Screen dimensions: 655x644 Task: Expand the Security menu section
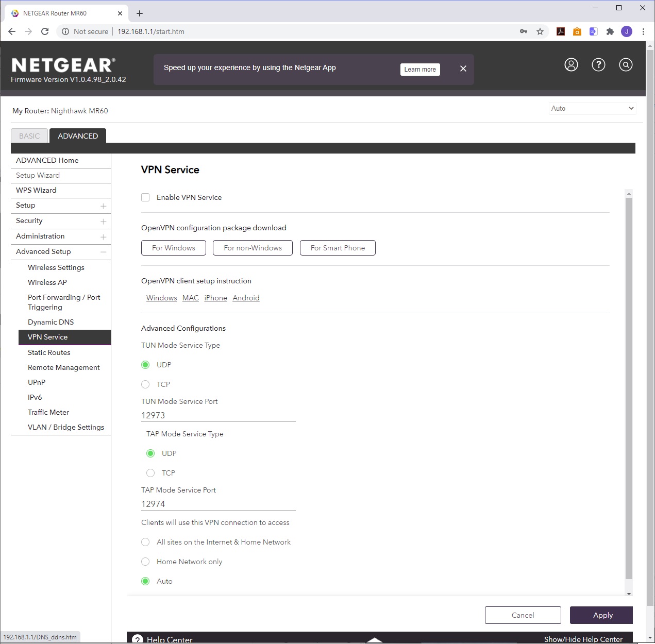tap(103, 221)
